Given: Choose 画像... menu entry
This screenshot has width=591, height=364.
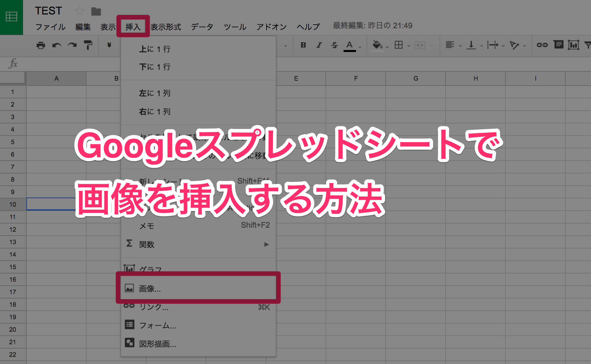Looking at the screenshot, I should 198,289.
